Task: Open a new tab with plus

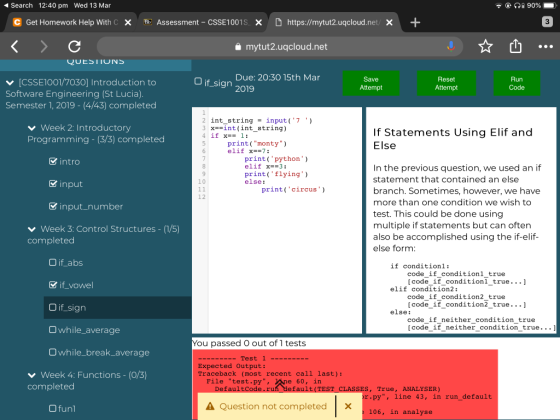Action: click(x=415, y=22)
